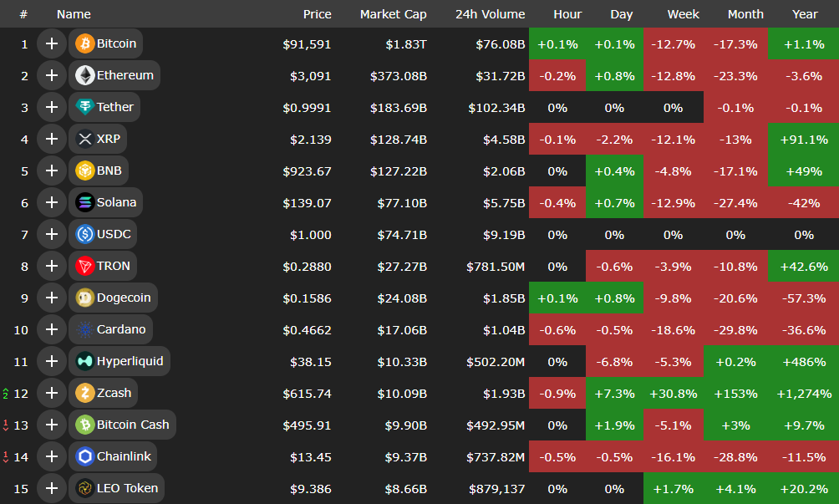Viewport: 839px width, 504px height.
Task: Open the Bitcoin Cash coin link
Action: click(x=132, y=425)
